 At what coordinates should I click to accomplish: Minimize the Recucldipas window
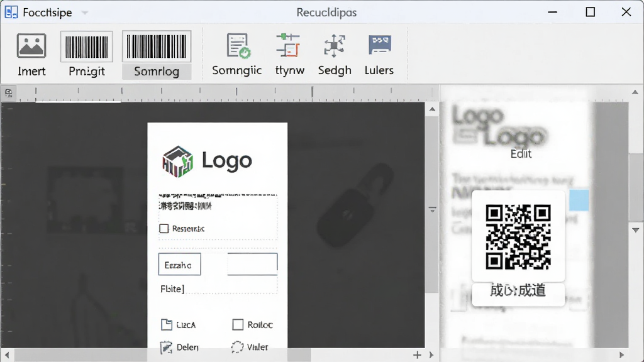552,13
